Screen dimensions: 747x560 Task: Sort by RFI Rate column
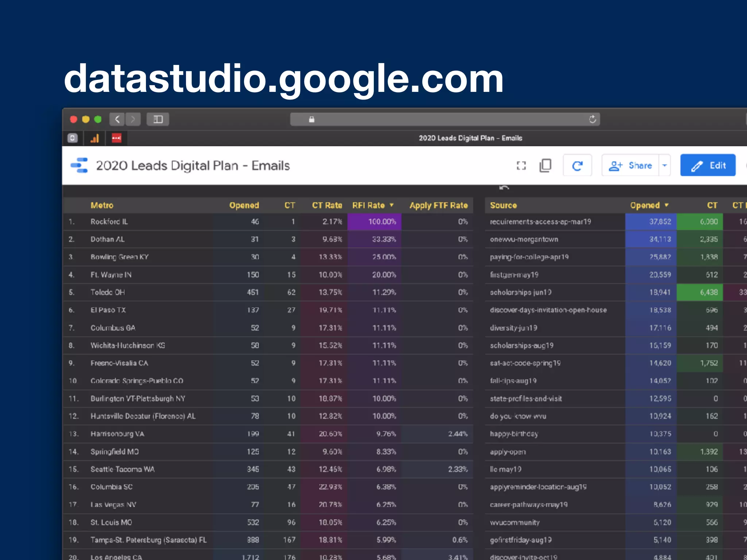click(368, 205)
